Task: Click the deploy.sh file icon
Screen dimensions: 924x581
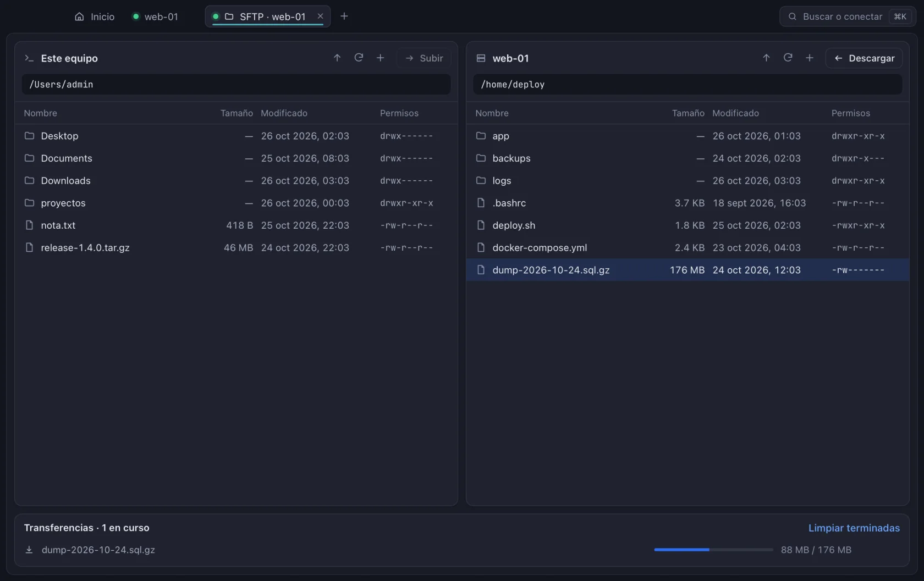Action: pyautogui.click(x=481, y=225)
